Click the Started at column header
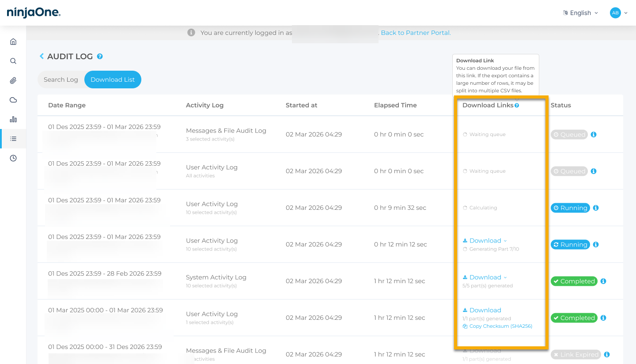The width and height of the screenshot is (636, 364). (301, 105)
